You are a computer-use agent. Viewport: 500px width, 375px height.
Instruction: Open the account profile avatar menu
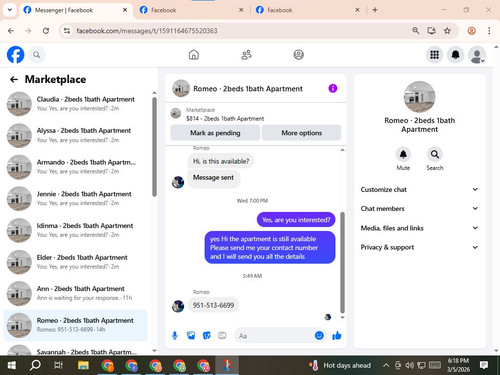click(477, 55)
